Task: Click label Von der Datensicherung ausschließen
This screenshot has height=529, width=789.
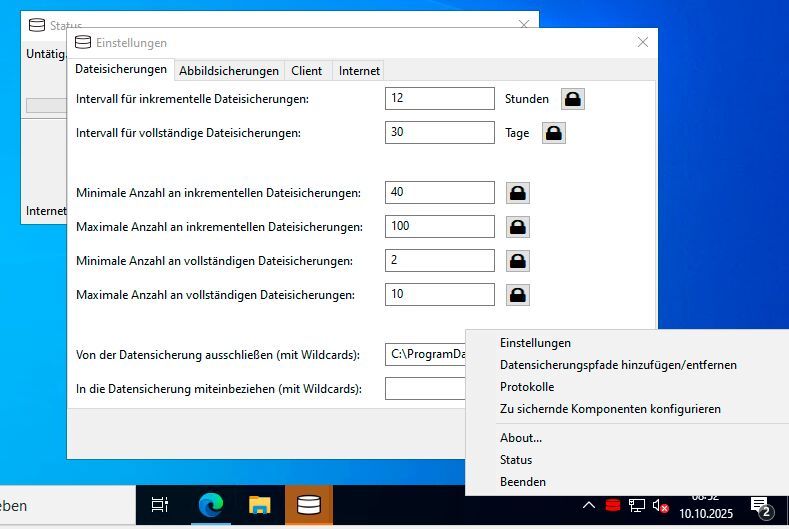Action: [x=218, y=355]
